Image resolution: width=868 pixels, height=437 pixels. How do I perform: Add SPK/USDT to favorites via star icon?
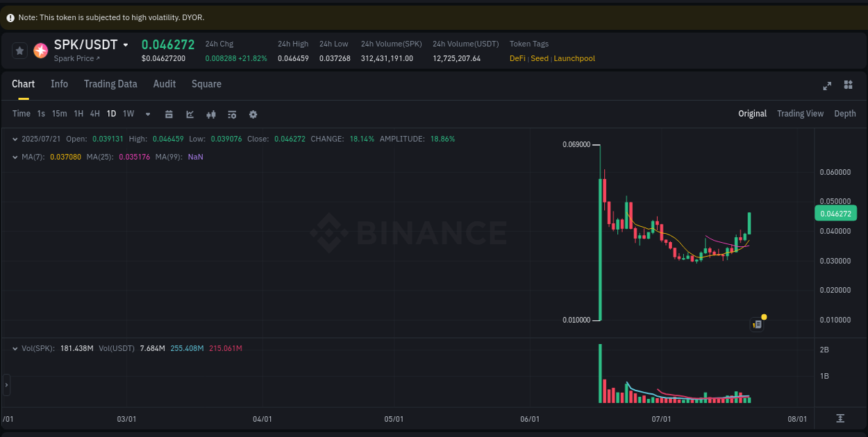click(19, 50)
